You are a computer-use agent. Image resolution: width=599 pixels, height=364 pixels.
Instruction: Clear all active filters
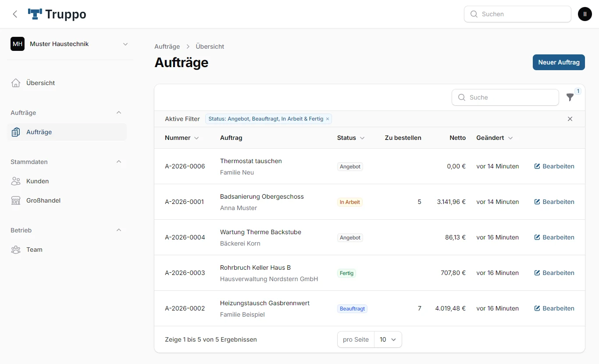[570, 119]
